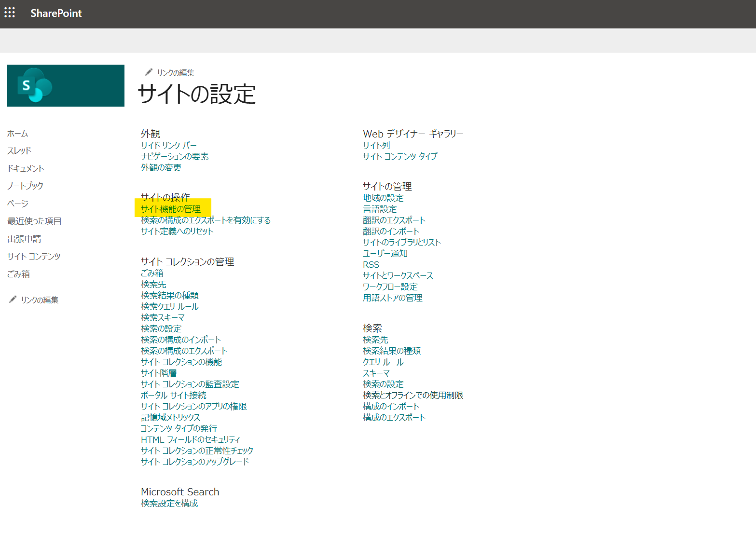Open ホーム in the left navigation

point(18,134)
